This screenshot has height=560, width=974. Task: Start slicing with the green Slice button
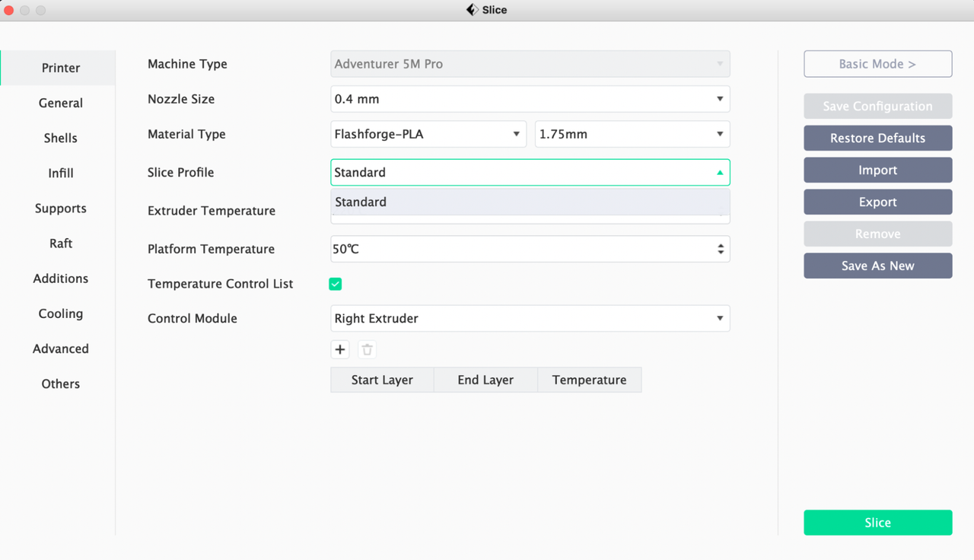(877, 523)
